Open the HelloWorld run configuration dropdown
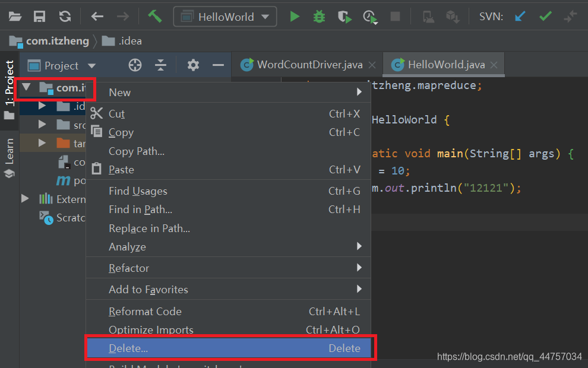 (225, 17)
